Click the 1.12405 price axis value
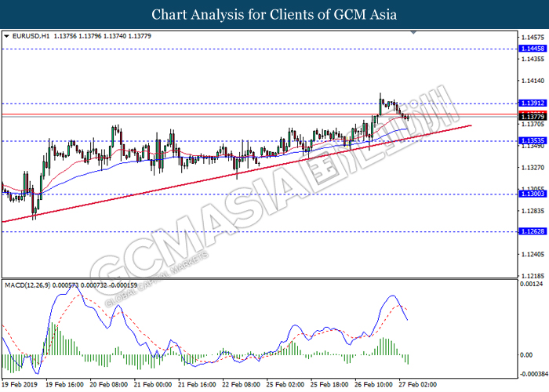The image size is (549, 392). tap(533, 255)
